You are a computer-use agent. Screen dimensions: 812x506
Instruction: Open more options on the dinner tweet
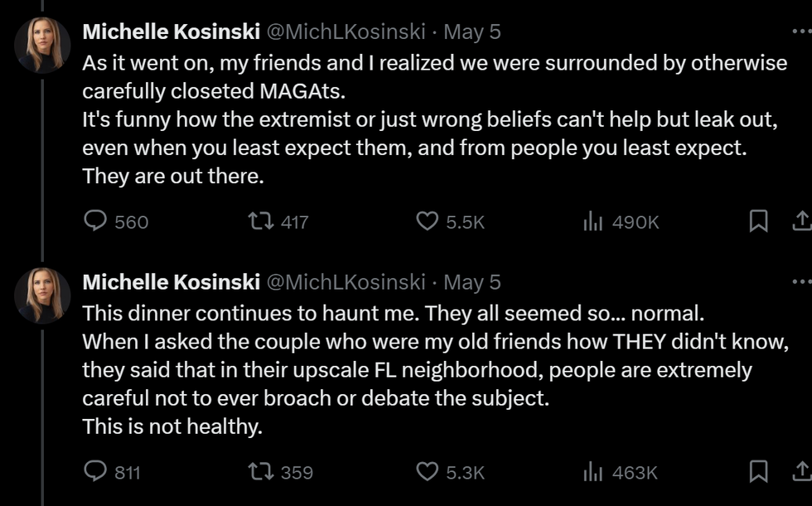(x=801, y=282)
